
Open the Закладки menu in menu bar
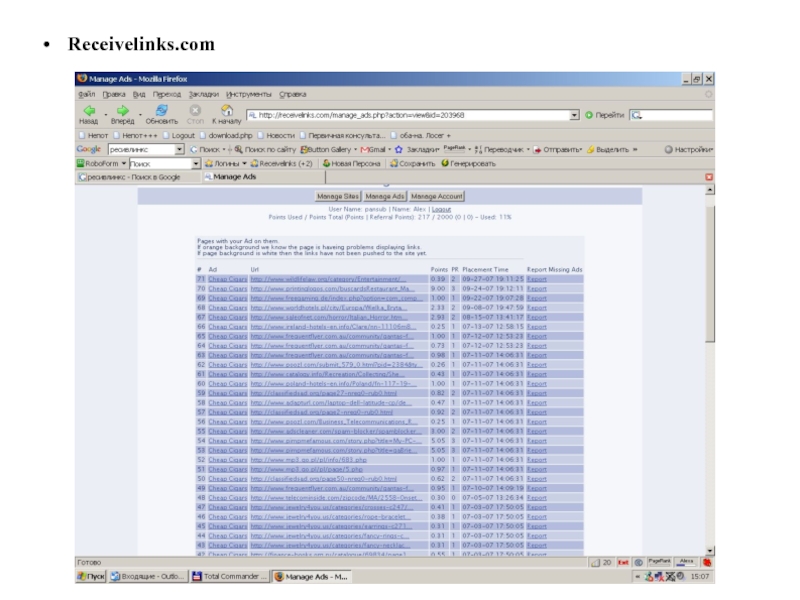(204, 94)
